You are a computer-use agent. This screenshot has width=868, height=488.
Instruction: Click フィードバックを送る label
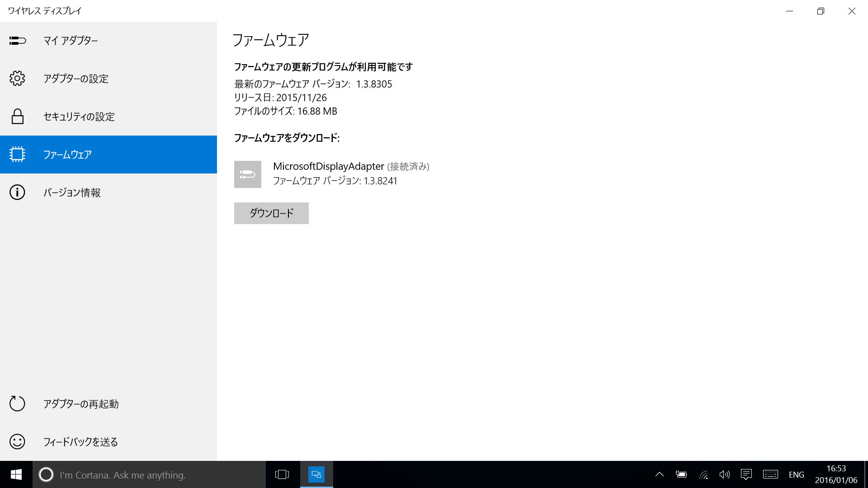pos(80,441)
